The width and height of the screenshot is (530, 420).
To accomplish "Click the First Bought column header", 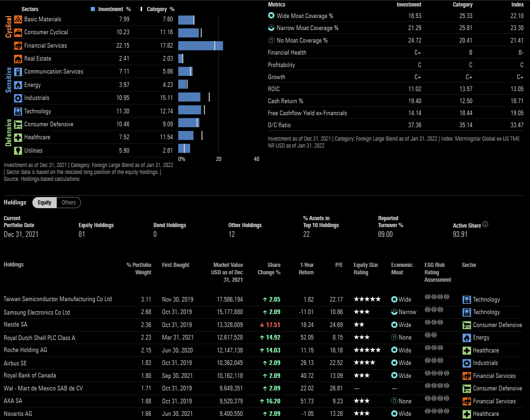I will [175, 265].
